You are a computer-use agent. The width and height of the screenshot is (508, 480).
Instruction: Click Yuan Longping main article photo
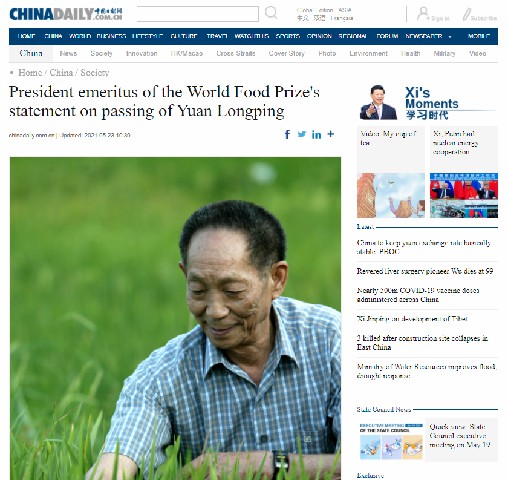pyautogui.click(x=175, y=318)
